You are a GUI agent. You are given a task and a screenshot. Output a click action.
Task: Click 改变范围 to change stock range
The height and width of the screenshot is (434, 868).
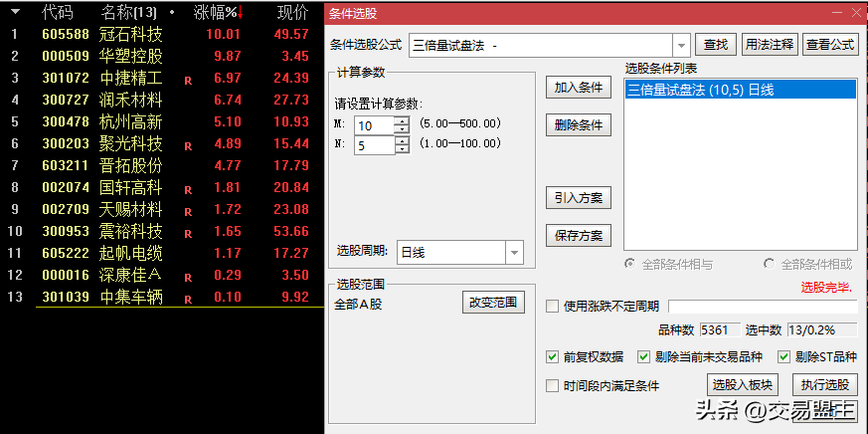coord(493,303)
